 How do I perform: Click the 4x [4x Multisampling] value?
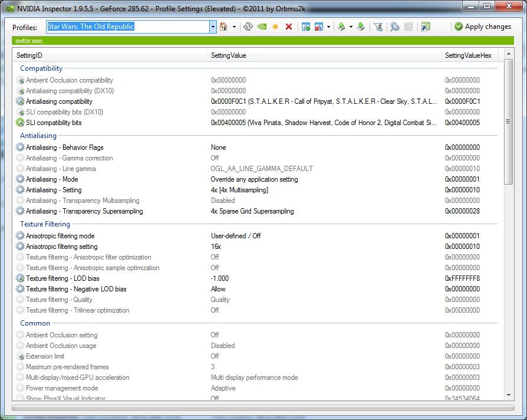[240, 190]
